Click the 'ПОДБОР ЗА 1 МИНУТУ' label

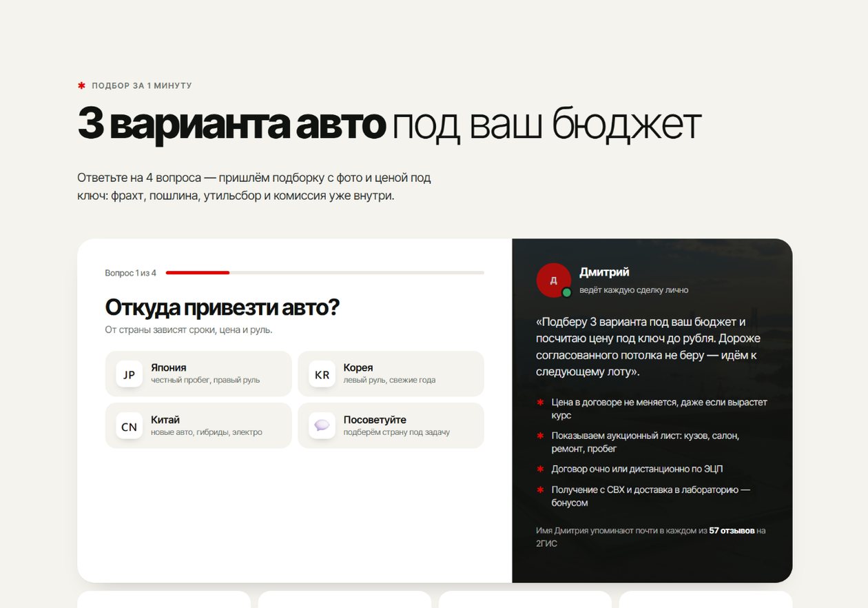click(142, 85)
